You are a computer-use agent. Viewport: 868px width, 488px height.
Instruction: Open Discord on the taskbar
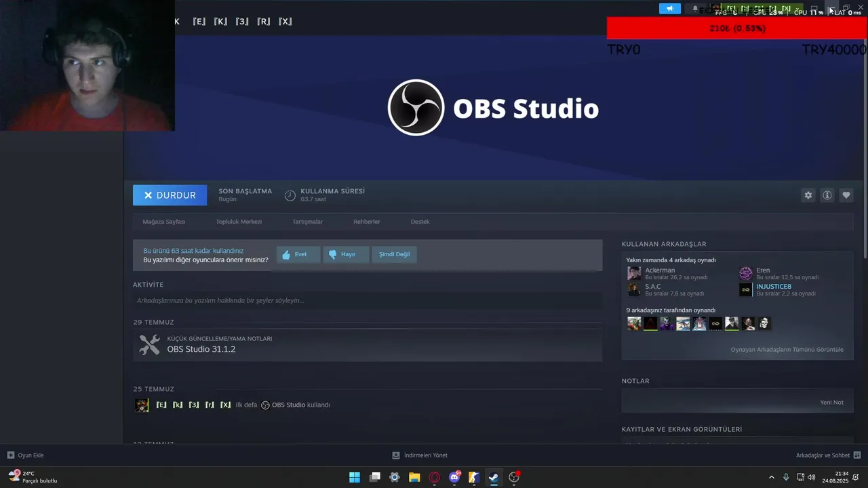point(454,477)
